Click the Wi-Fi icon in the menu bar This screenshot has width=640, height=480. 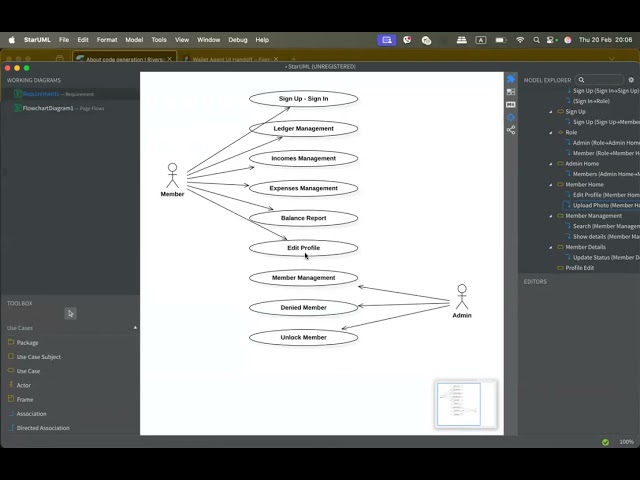[x=520, y=40]
